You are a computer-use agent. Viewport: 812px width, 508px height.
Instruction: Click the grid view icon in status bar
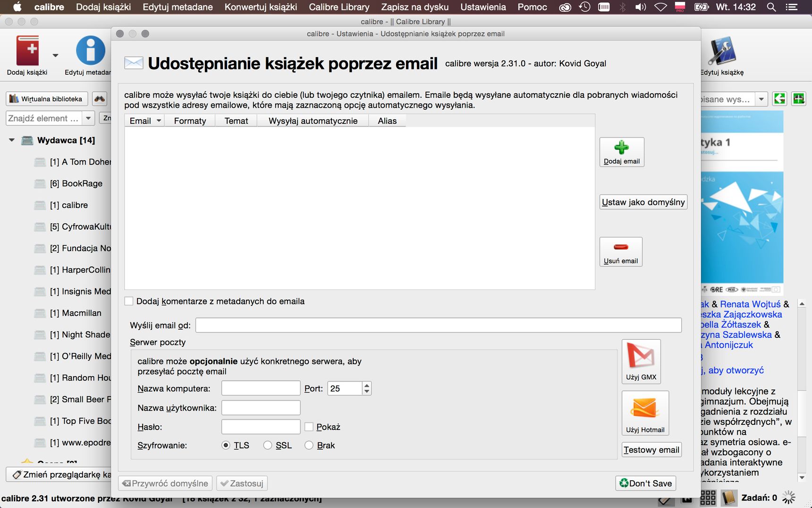[708, 498]
